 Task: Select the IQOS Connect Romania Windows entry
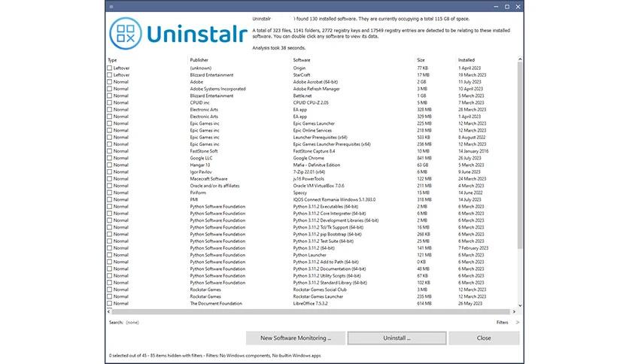pos(334,199)
